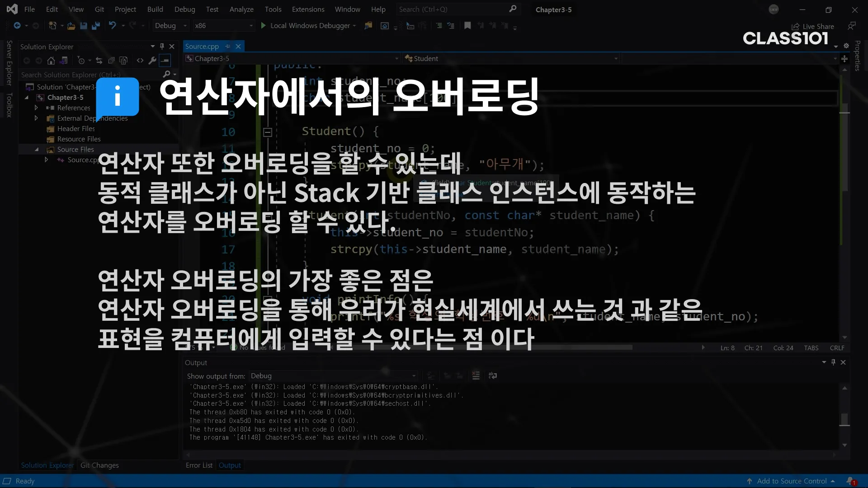Toggle word wrap in Output panel
This screenshot has height=488, width=868.
493,375
